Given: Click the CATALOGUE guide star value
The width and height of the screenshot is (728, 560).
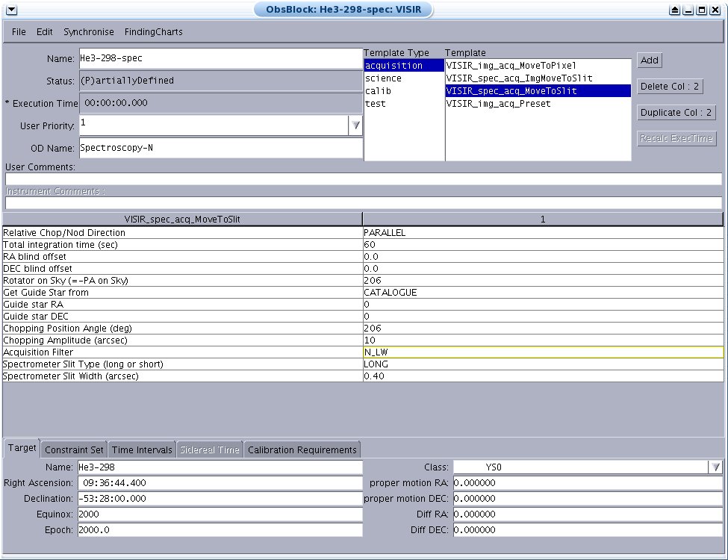Looking at the screenshot, I should tap(543, 293).
